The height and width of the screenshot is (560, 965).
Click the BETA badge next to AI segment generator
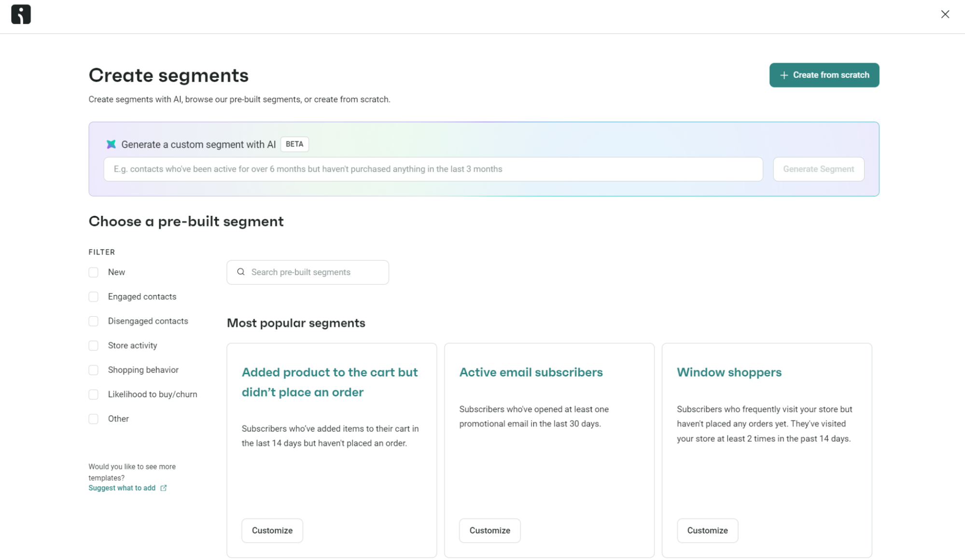click(x=294, y=144)
